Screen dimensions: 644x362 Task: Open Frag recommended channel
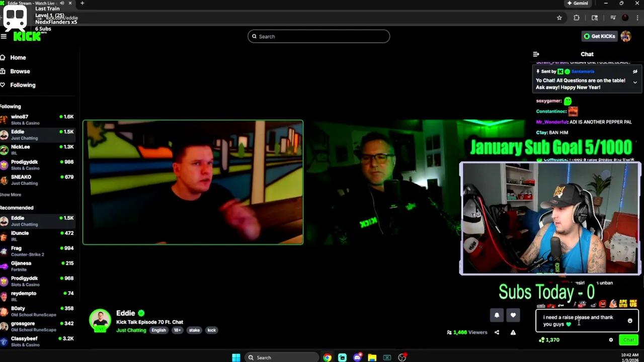pos(38,251)
